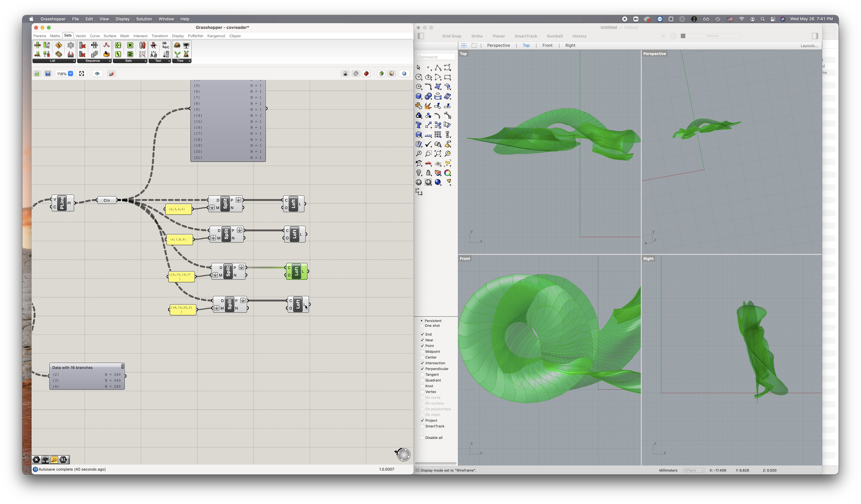
Task: Click the Curve component icon on canvas
Action: [x=105, y=200]
